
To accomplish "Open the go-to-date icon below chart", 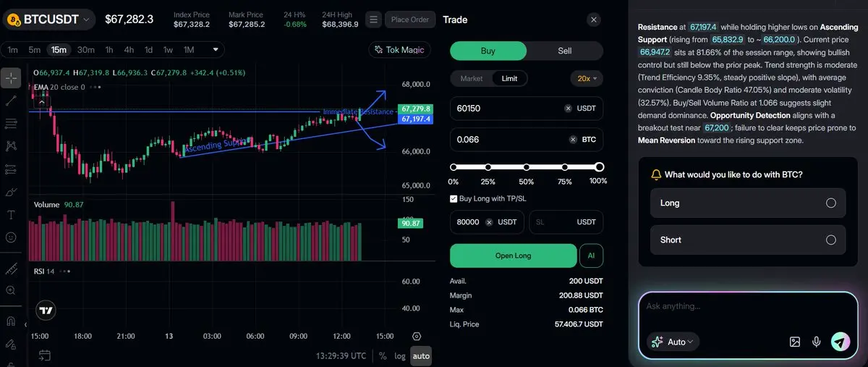I will [x=45, y=355].
